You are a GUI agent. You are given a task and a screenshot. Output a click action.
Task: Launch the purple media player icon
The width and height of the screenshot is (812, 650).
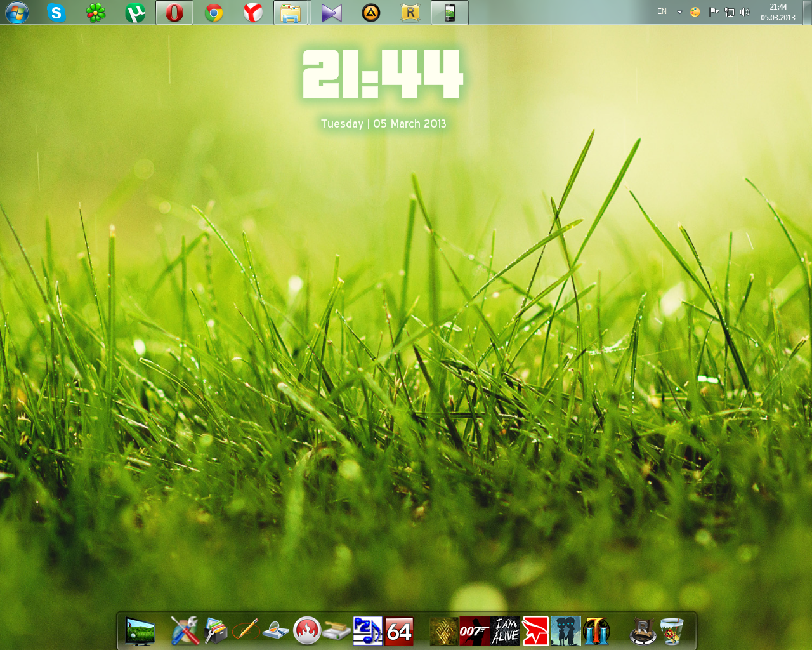(x=332, y=13)
